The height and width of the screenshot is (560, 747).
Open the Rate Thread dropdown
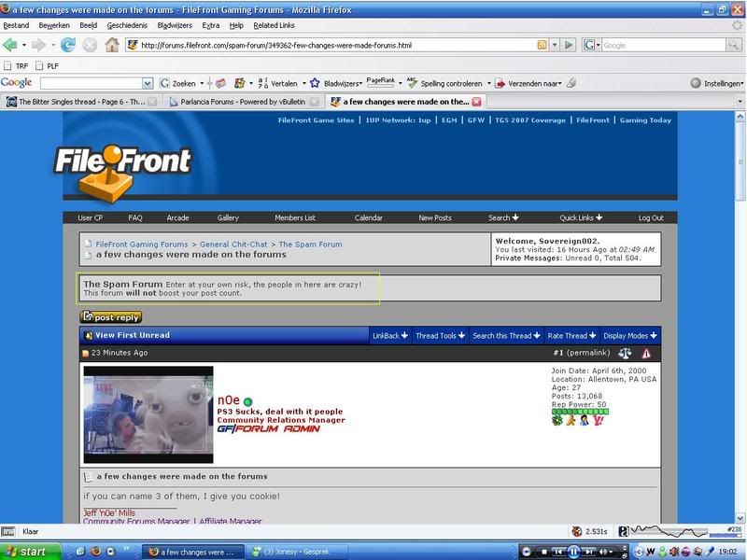pyautogui.click(x=571, y=335)
